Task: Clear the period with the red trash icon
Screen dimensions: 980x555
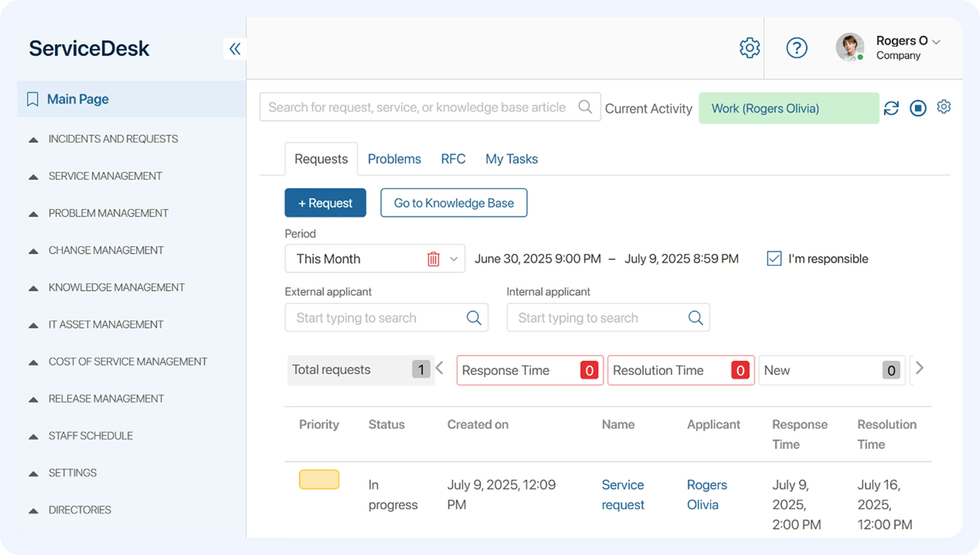Action: [x=433, y=259]
